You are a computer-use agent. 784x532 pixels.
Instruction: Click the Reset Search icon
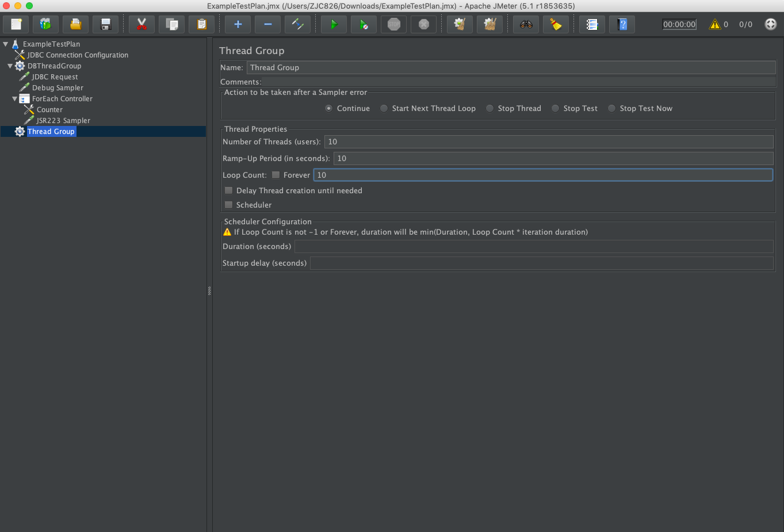click(x=556, y=24)
